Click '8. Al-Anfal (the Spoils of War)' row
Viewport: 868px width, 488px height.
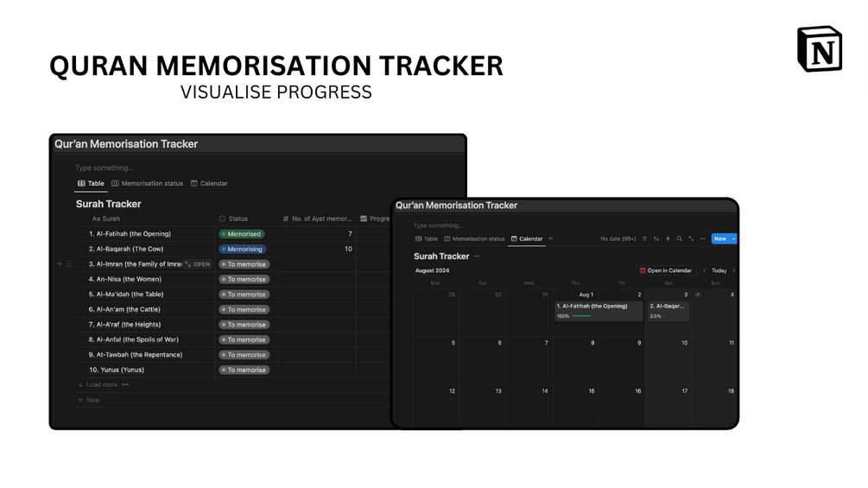(x=133, y=339)
